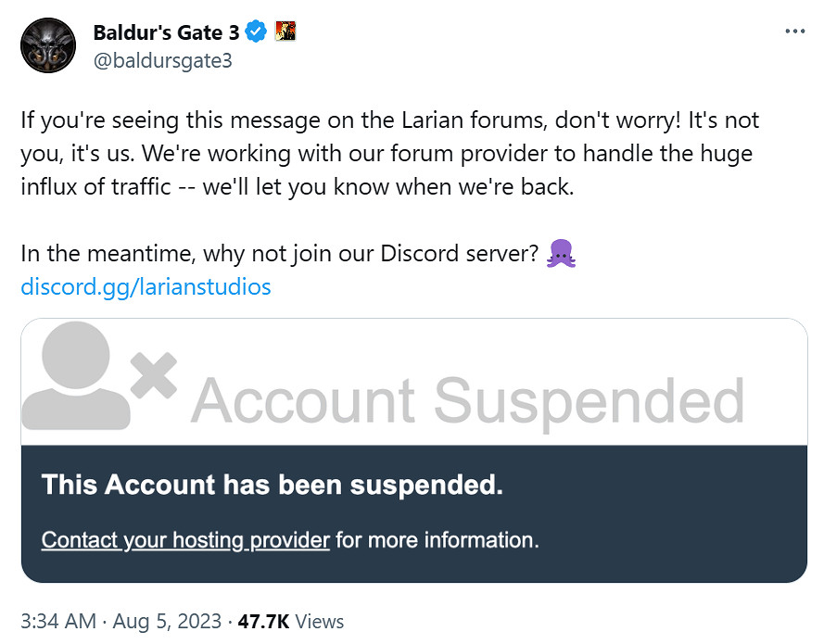824x644 pixels.
Task: Click the grey suspended-user silhouette icon
Action: pos(76,377)
